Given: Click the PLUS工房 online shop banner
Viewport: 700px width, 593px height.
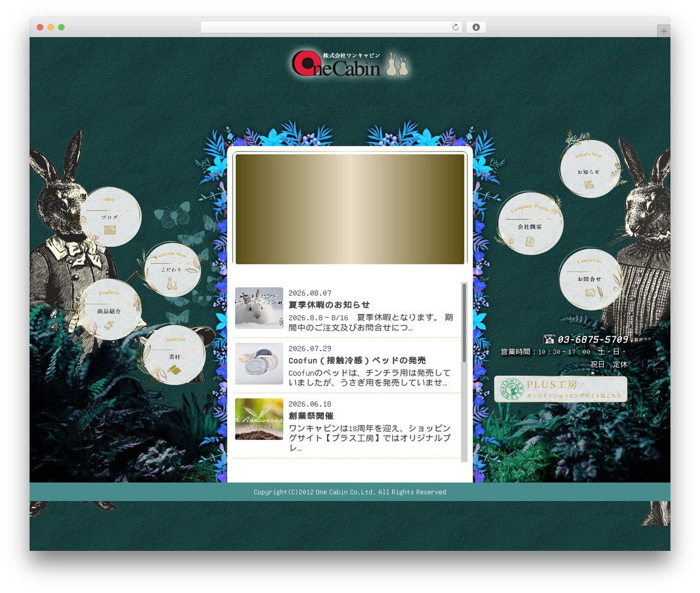Looking at the screenshot, I should [561, 389].
